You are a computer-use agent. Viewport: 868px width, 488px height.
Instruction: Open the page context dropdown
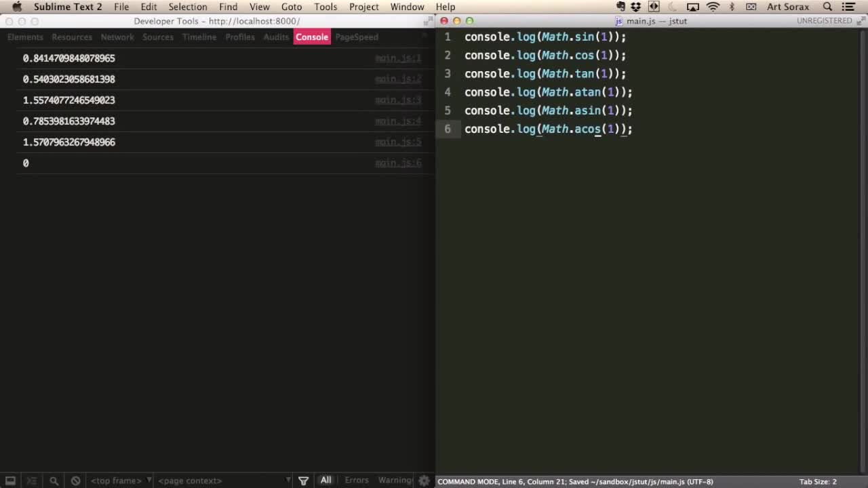[224, 481]
